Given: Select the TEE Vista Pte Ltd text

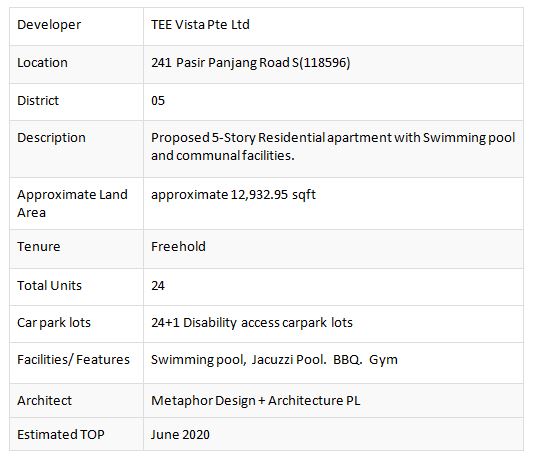Looking at the screenshot, I should [200, 25].
